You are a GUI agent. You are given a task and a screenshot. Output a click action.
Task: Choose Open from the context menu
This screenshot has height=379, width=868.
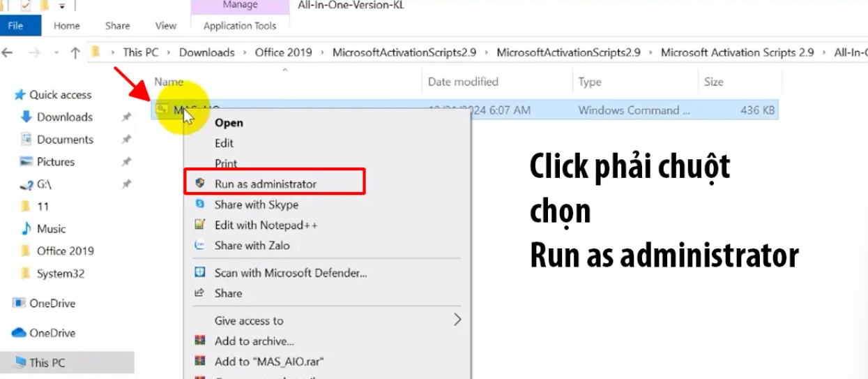229,123
